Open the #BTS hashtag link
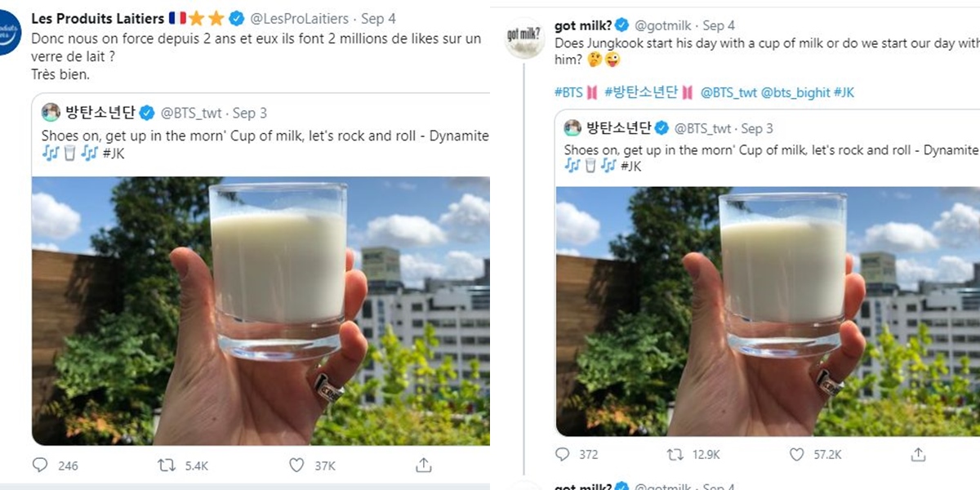 [569, 92]
